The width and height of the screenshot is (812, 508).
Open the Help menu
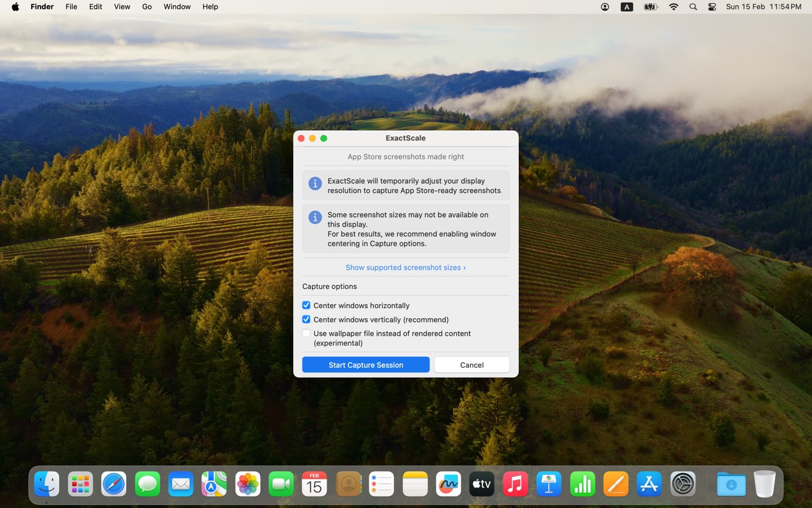click(x=210, y=7)
